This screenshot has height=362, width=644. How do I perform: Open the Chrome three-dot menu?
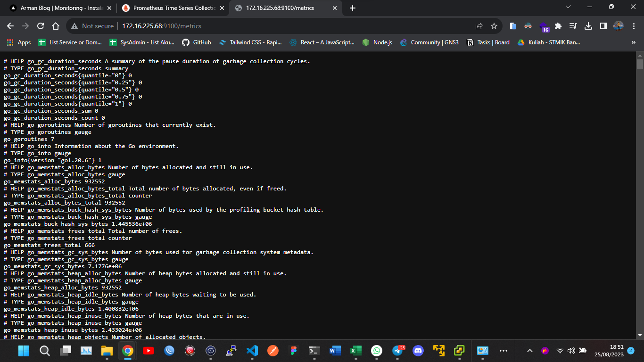[633, 27]
